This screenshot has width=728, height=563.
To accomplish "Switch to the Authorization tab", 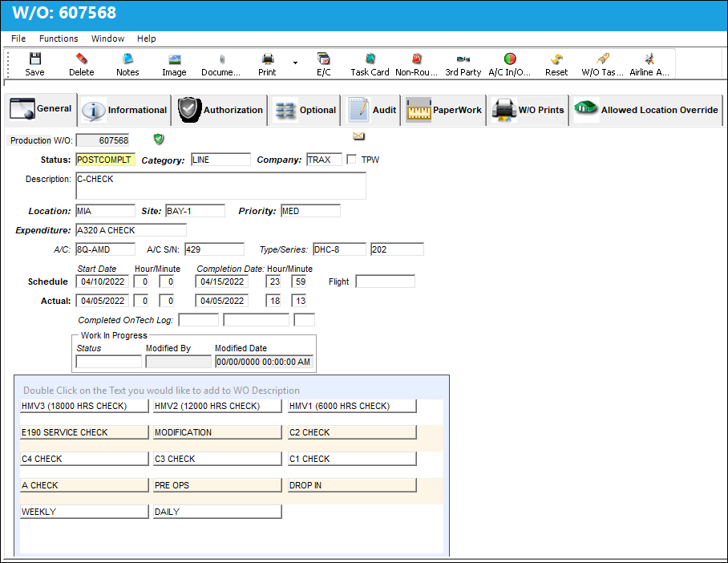I will pyautogui.click(x=220, y=110).
